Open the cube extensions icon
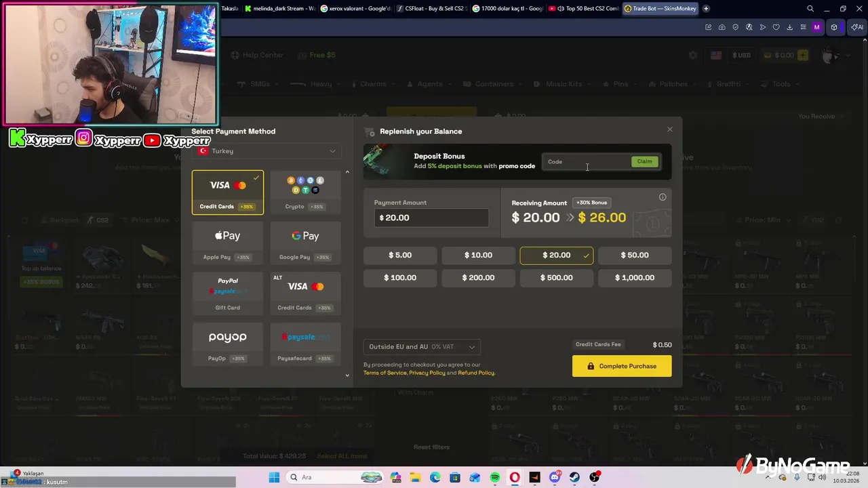The width and height of the screenshot is (868, 488). 835,27
